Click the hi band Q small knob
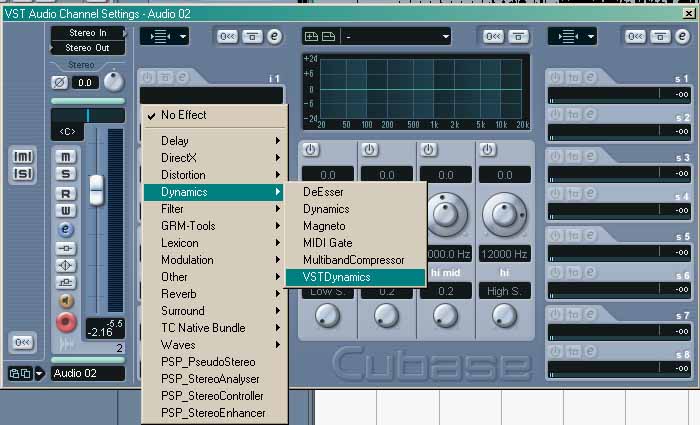Viewport: 700px width, 425px height. (x=504, y=316)
